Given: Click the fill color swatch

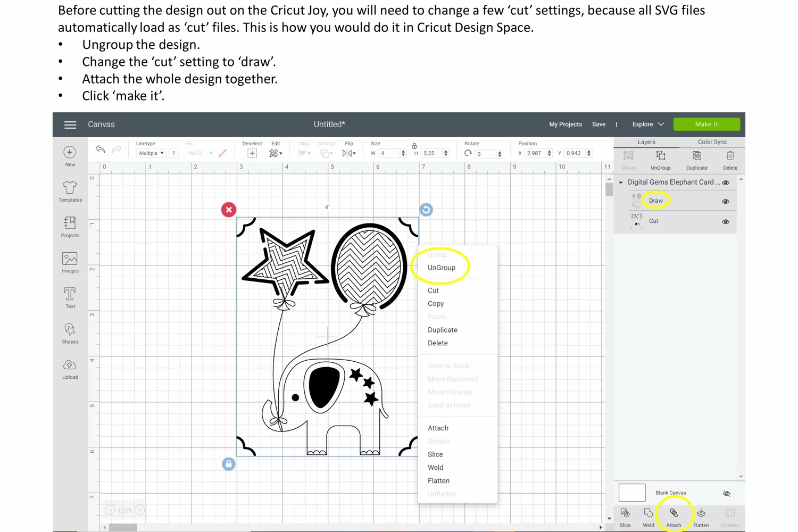Looking at the screenshot, I should pos(222,153).
